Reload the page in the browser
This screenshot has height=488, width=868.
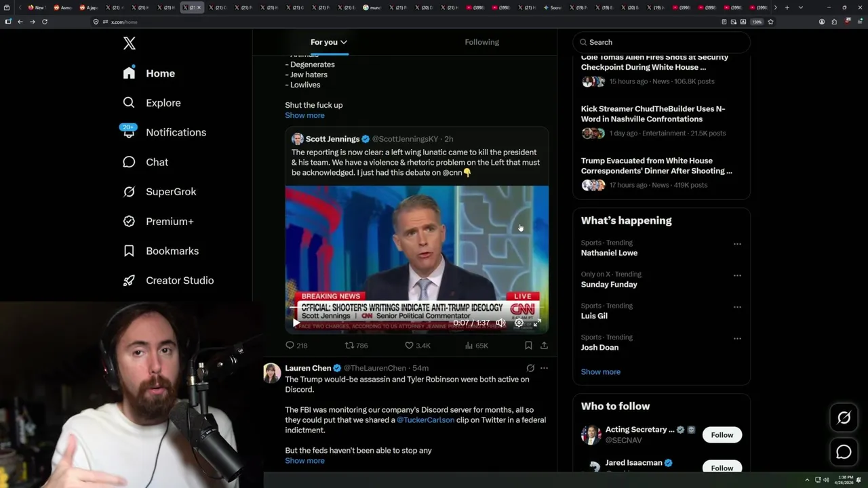pos(45,22)
